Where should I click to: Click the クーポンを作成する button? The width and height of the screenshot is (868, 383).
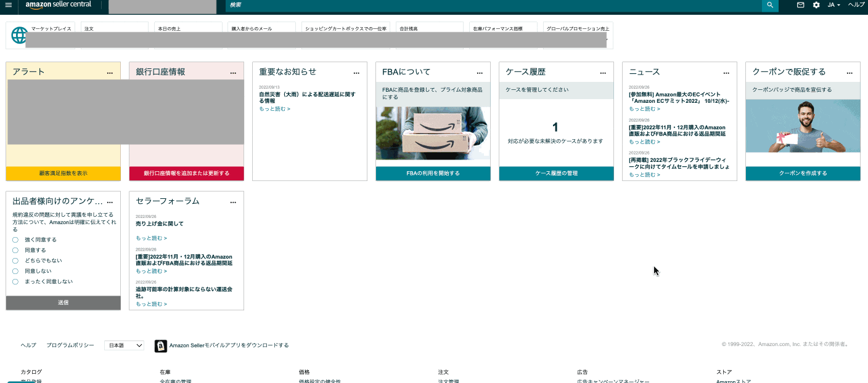803,174
